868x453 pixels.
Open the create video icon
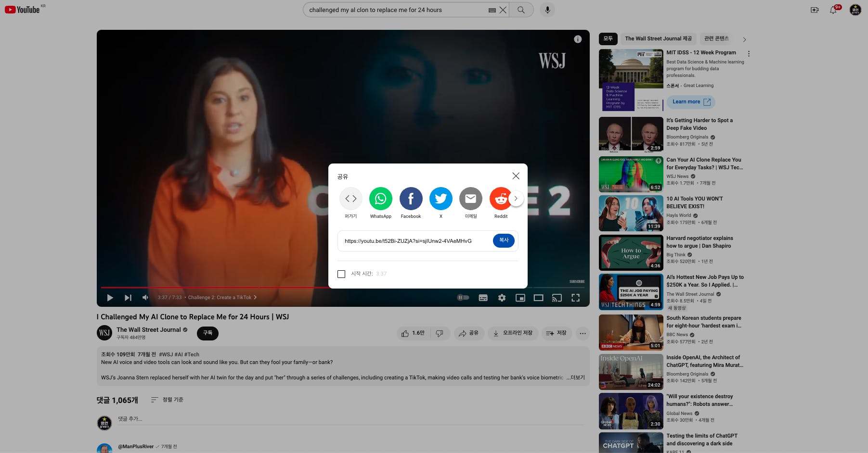tap(815, 10)
